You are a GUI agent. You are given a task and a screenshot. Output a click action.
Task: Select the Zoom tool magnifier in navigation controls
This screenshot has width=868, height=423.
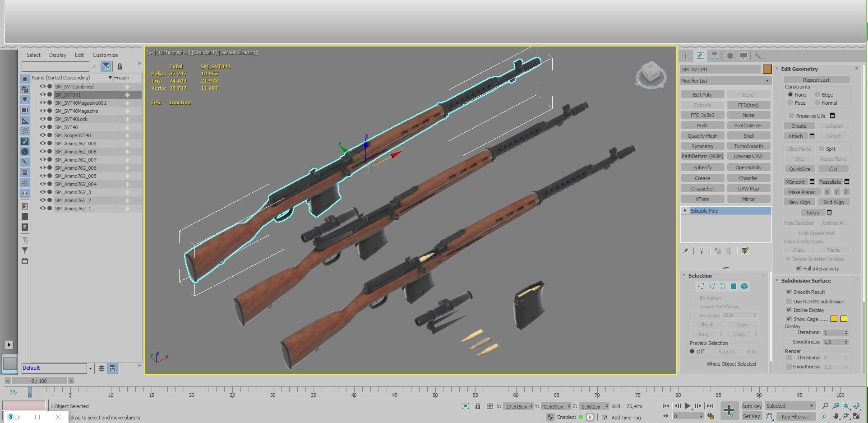[x=825, y=405]
